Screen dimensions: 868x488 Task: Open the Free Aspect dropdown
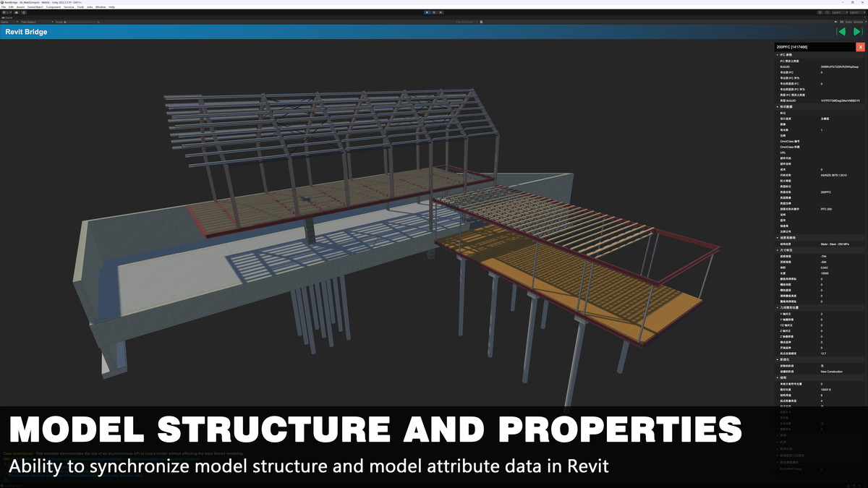[36, 22]
